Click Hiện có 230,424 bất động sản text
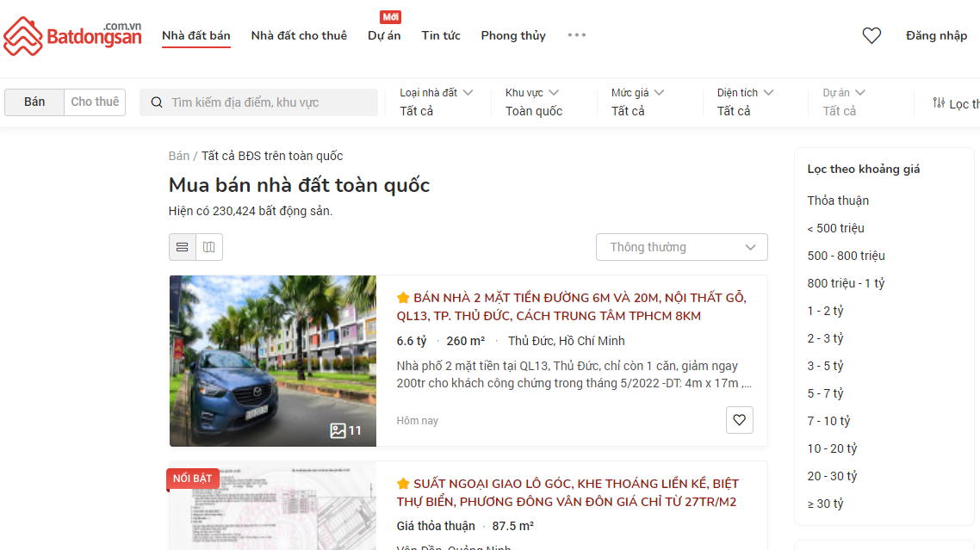This screenshot has width=980, height=550. tap(250, 211)
